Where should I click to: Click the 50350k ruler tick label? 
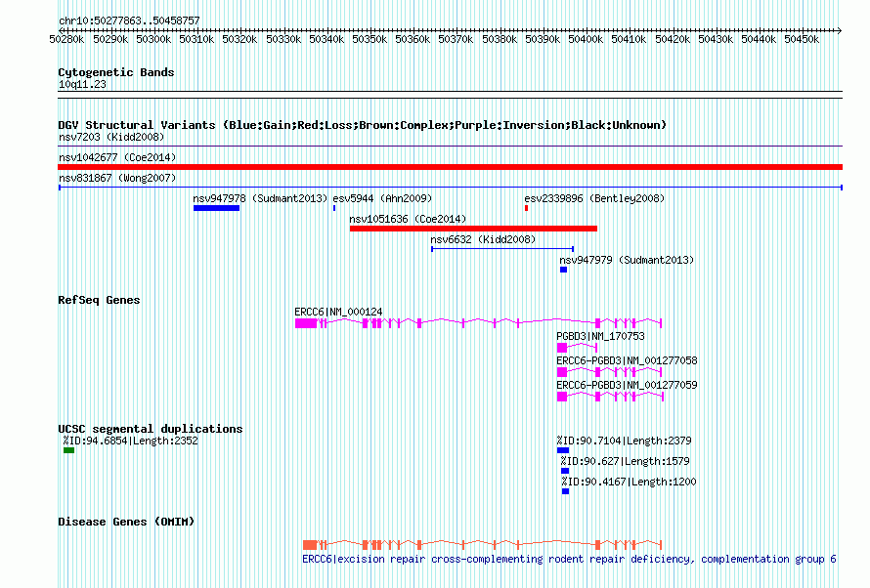(370, 39)
